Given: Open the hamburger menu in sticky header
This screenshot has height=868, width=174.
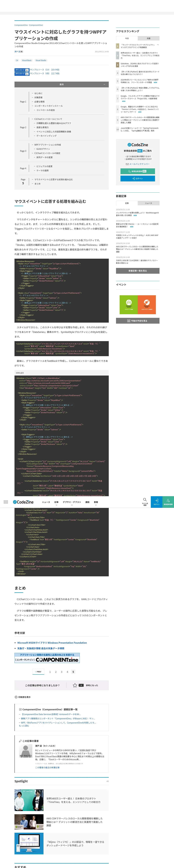Looking at the screenshot, I should point(6,502).
